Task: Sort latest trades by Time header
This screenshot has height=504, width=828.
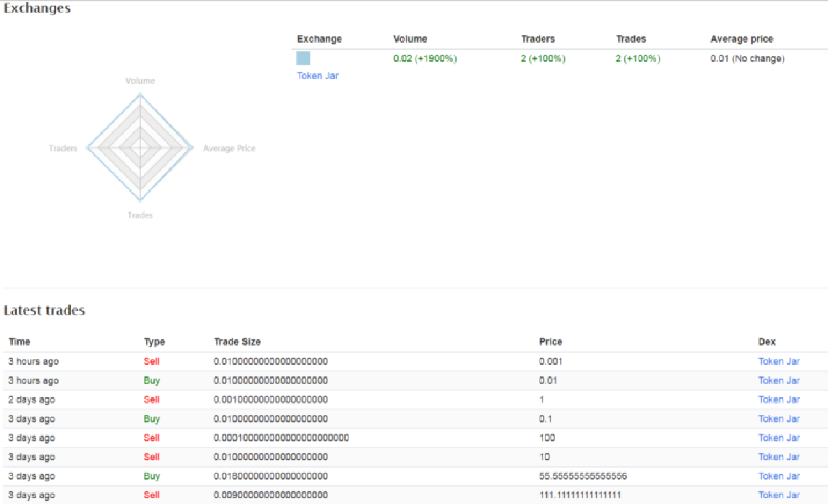Action: click(x=19, y=342)
